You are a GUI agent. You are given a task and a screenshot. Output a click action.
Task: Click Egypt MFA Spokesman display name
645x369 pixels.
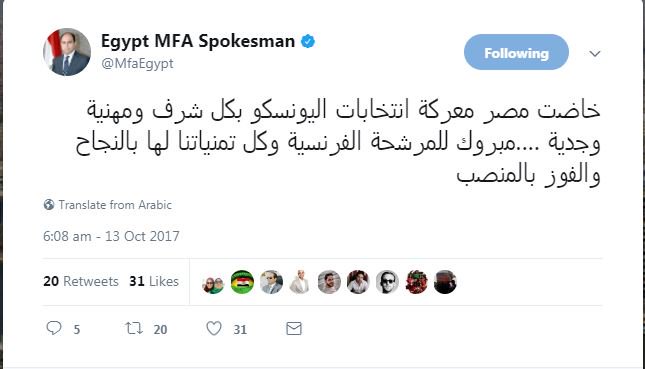pos(198,41)
